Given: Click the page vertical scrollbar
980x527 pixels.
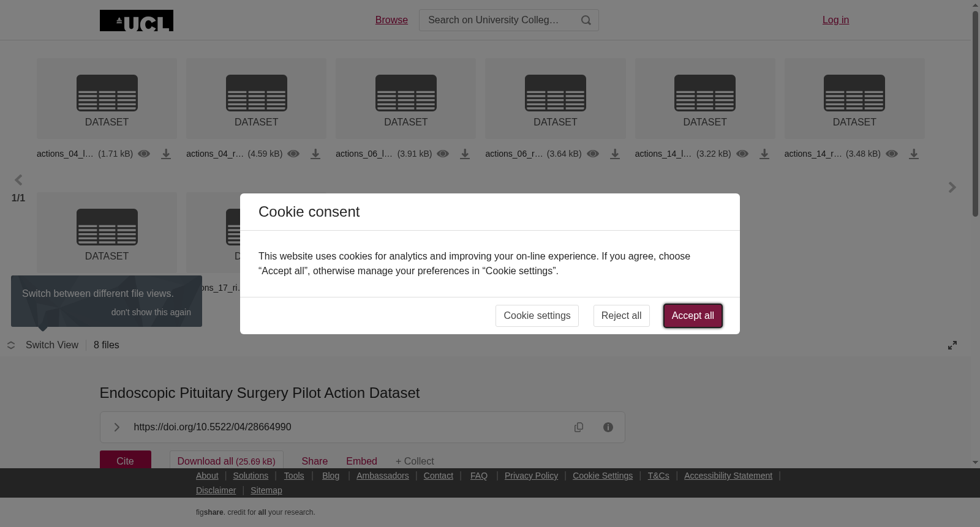Looking at the screenshot, I should click(975, 114).
